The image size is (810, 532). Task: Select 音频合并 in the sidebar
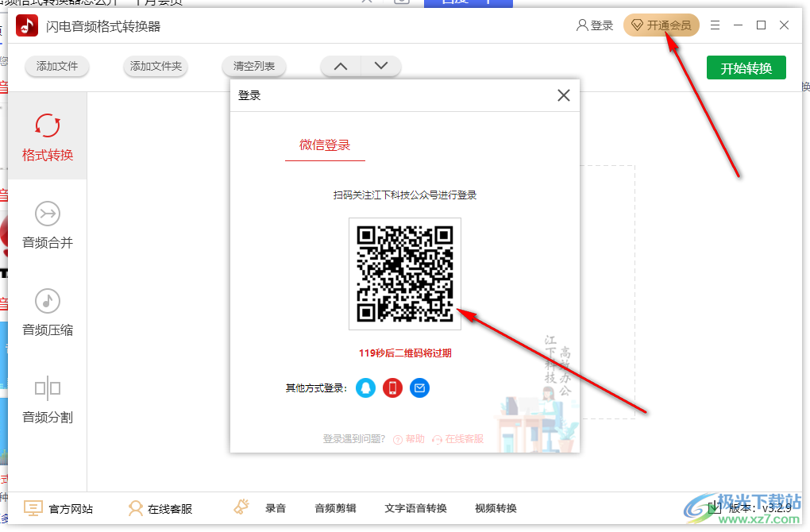(x=48, y=225)
